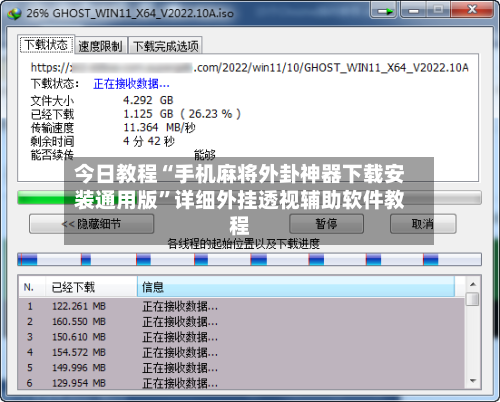Close the download dialog window
Image resolution: width=500 pixels, height=402 pixels.
pos(471,10)
